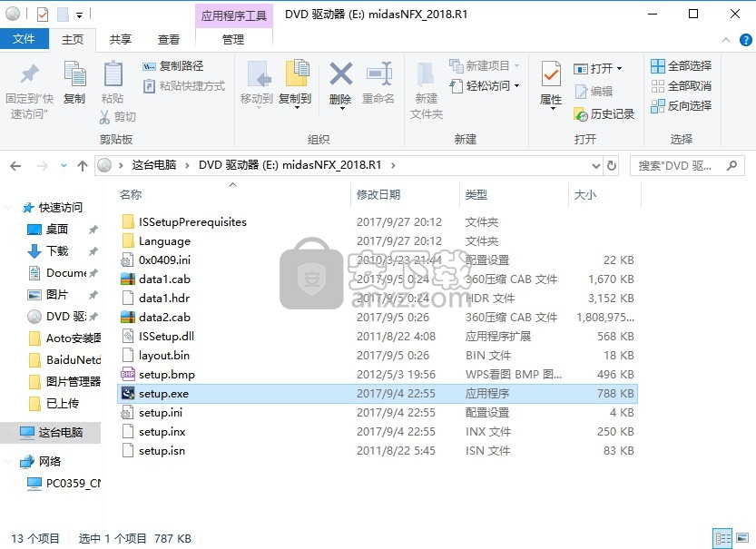
Task: Expand the Open button dropdown arrow
Action: [x=620, y=69]
